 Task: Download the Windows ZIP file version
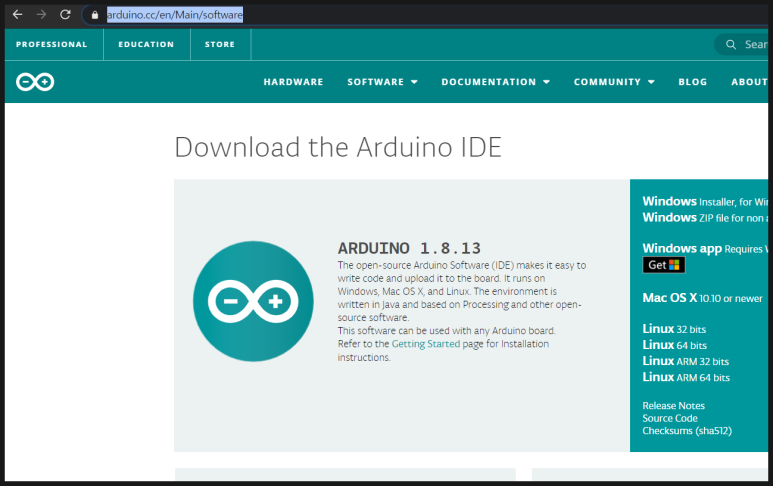click(x=705, y=217)
